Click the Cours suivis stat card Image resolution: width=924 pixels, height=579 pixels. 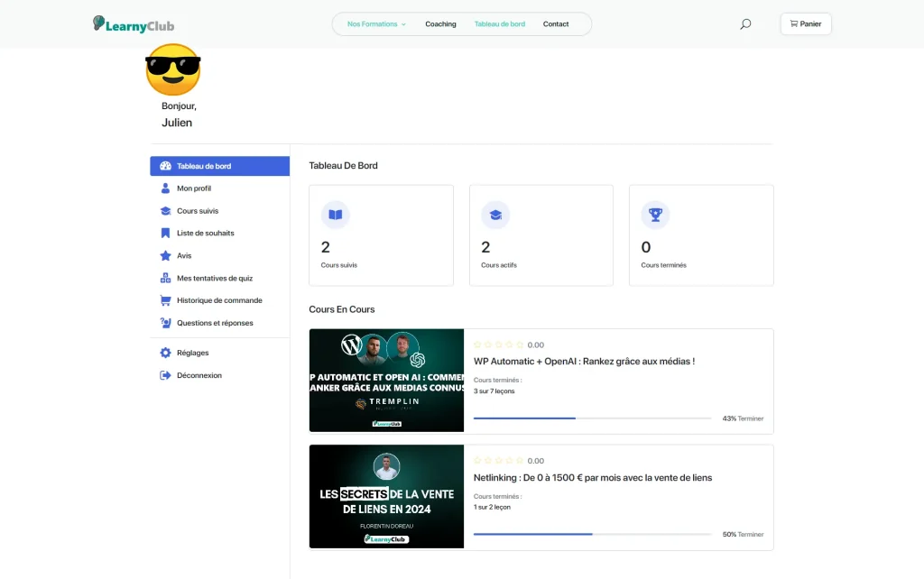coord(382,235)
